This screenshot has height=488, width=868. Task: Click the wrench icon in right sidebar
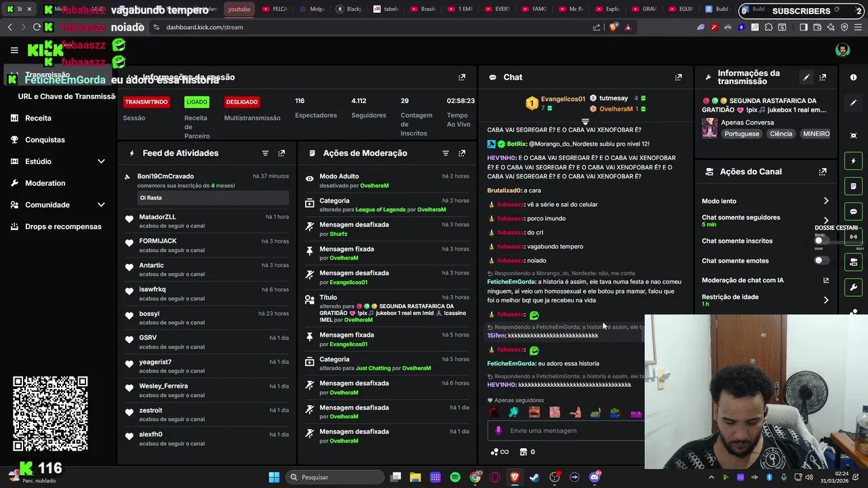click(x=854, y=287)
